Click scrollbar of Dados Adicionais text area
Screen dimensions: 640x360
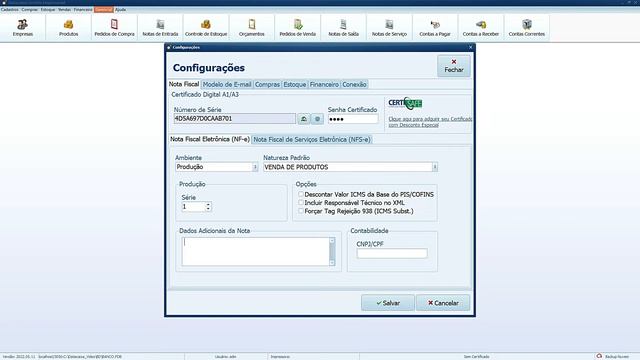332,251
